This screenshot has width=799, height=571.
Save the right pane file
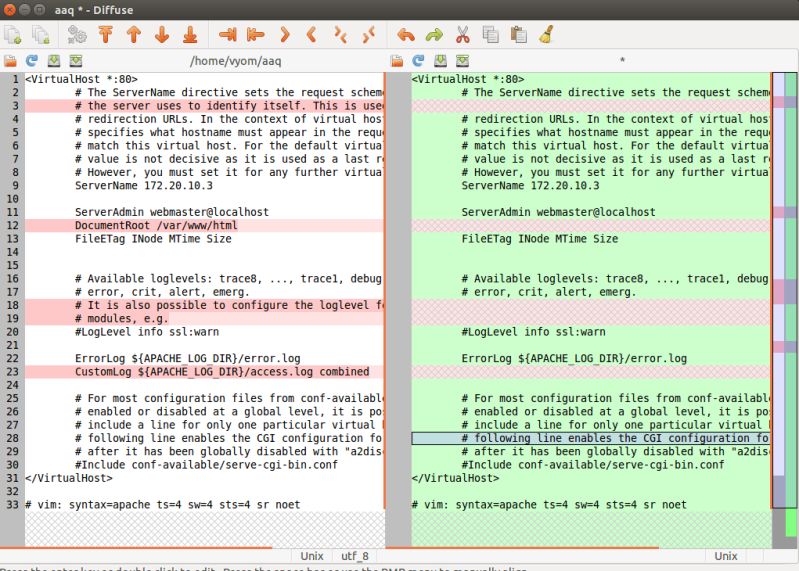pos(440,61)
